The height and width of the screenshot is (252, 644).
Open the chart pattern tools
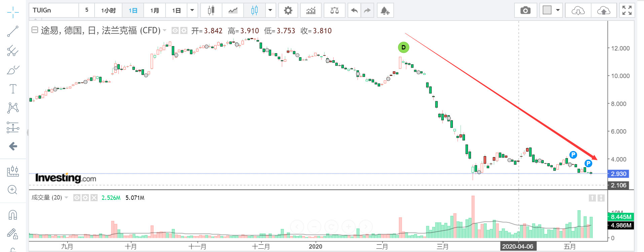point(13,108)
